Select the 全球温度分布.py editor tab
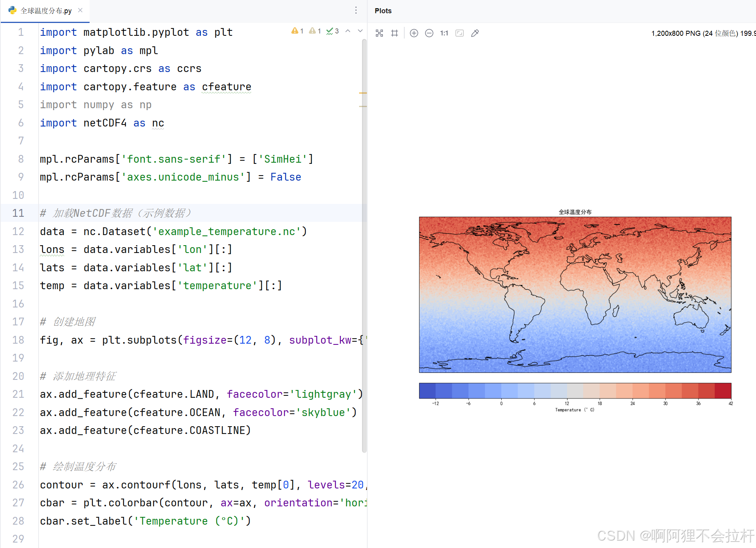Viewport: 756px width, 548px height. pos(46,11)
